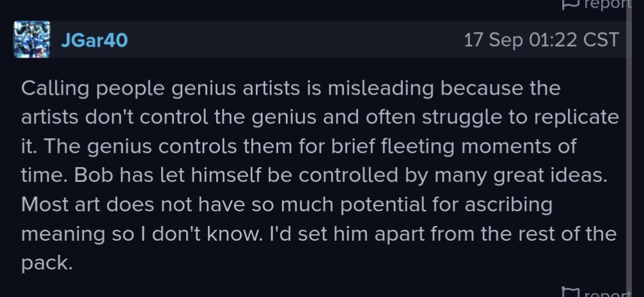Click the line beginning 'time. Bob has let himself'
This screenshot has width=644, height=297.
[x=314, y=175]
